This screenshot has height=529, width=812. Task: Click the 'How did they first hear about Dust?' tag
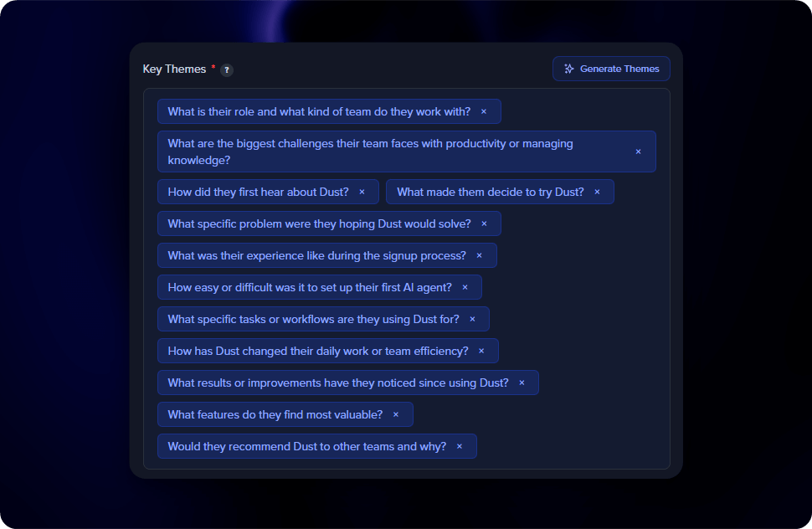click(x=258, y=192)
